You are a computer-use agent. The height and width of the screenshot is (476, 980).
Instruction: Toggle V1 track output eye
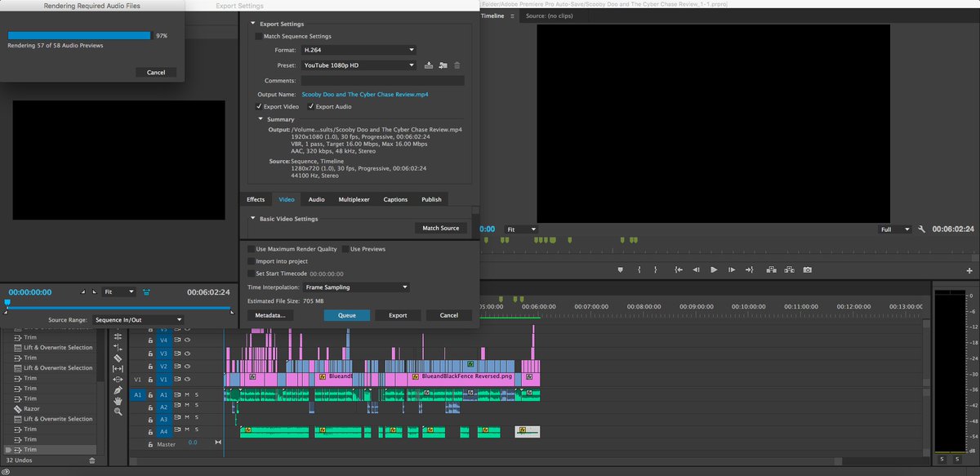coord(186,380)
